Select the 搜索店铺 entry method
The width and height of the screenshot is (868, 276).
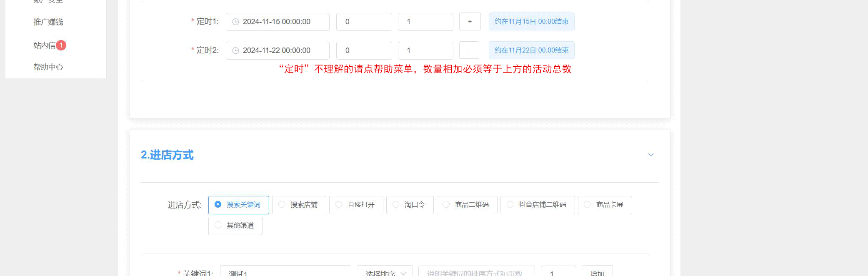point(299,205)
